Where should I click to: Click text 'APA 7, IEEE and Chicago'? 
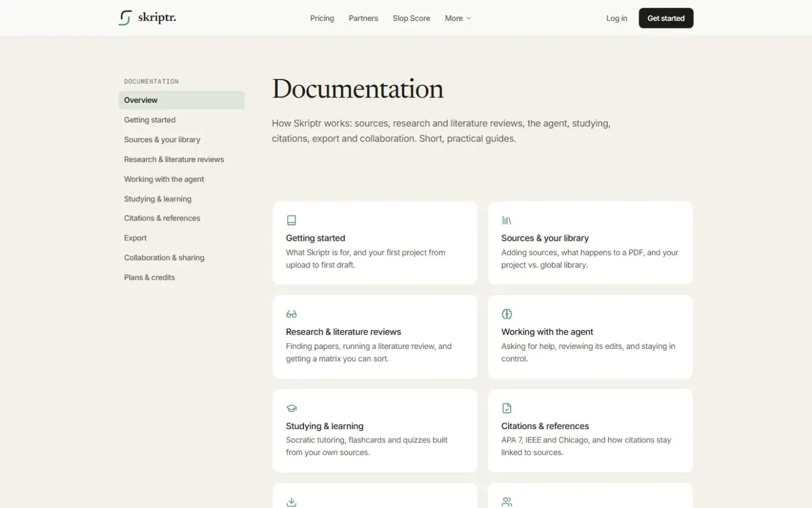[x=545, y=439]
